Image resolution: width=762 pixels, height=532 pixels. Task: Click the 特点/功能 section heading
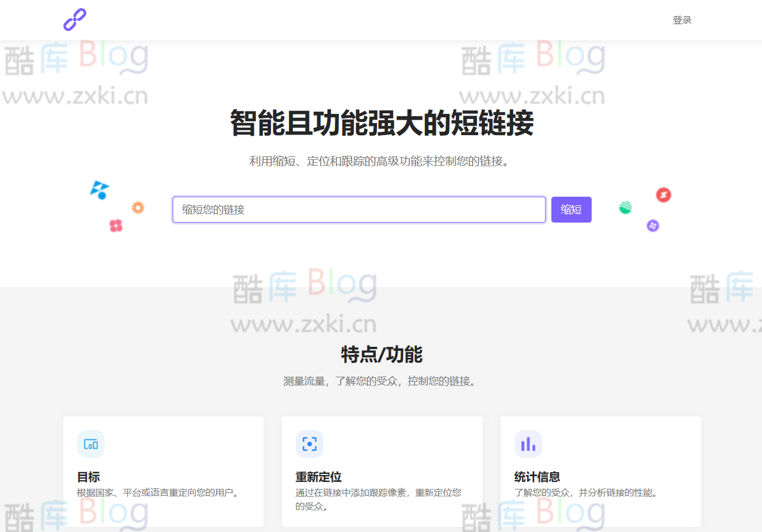click(381, 355)
